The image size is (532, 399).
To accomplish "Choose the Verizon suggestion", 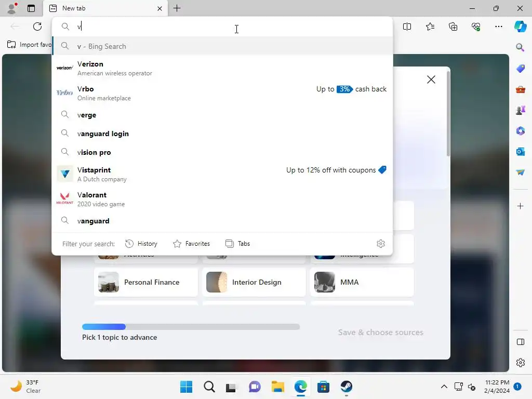I will pyautogui.click(x=222, y=68).
